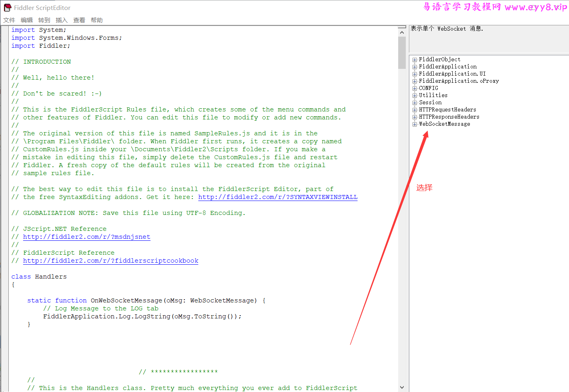Screen dimensions: 569x392
Task: Expand the CONFIG tree node
Action: point(415,88)
